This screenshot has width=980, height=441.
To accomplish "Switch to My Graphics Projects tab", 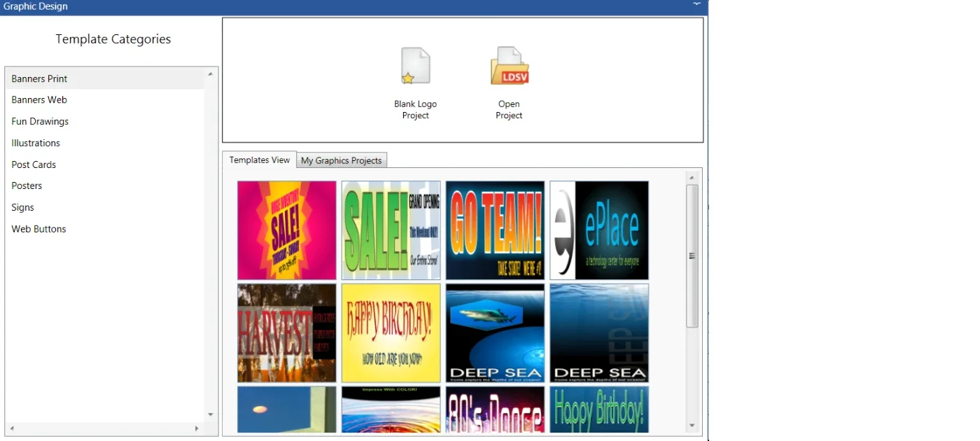I will point(342,160).
